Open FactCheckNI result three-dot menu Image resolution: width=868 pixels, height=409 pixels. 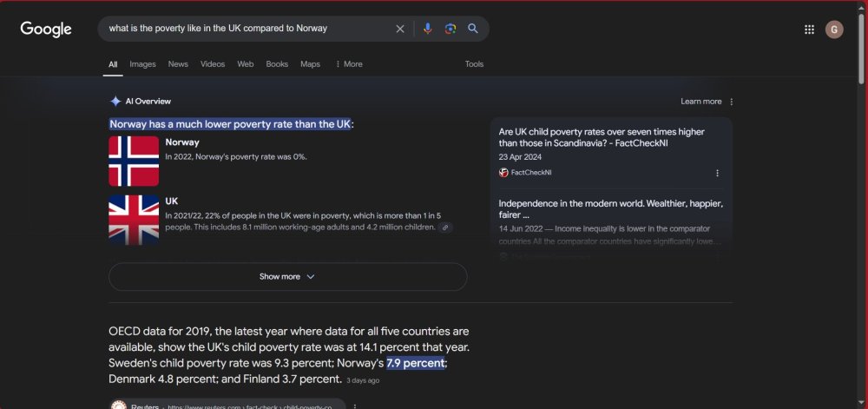pyautogui.click(x=718, y=173)
